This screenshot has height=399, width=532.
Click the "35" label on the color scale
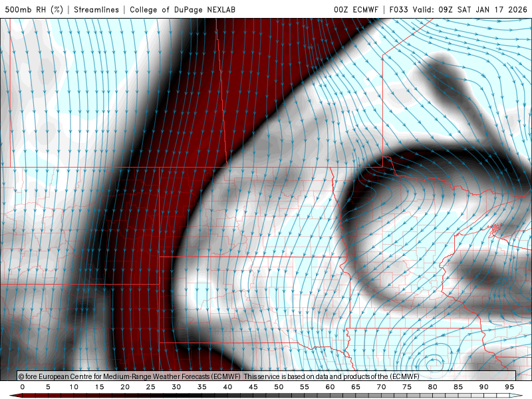point(202,387)
